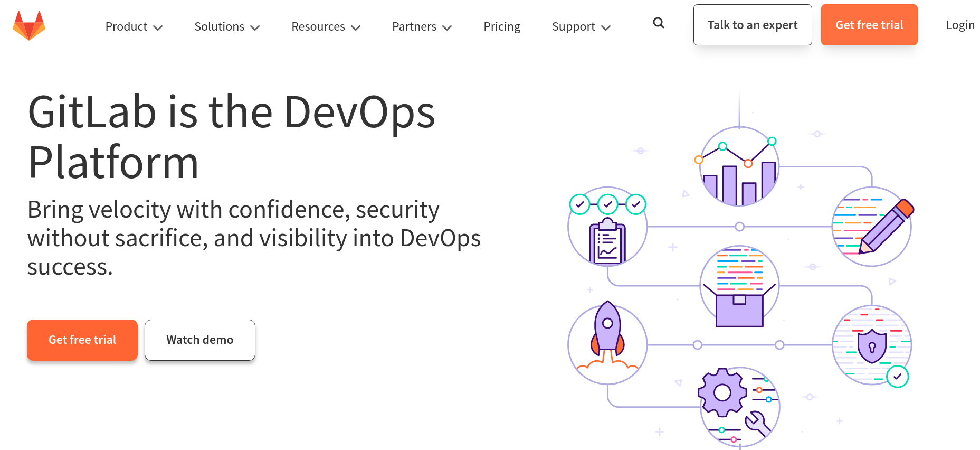The width and height of the screenshot is (980, 450).
Task: Click the Watch demo button
Action: (x=200, y=340)
